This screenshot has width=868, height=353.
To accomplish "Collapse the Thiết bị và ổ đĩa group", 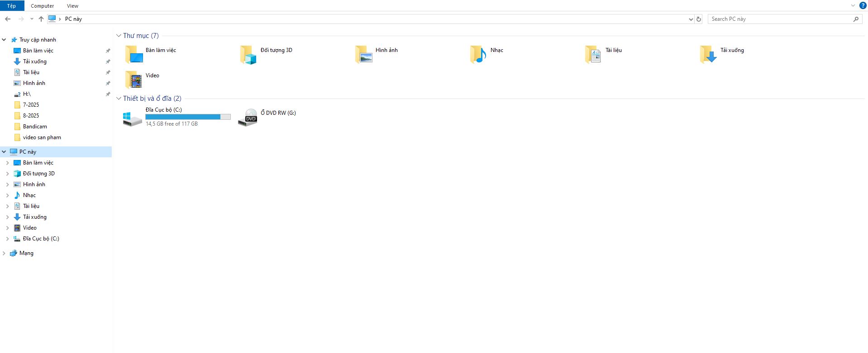I will coord(119,99).
